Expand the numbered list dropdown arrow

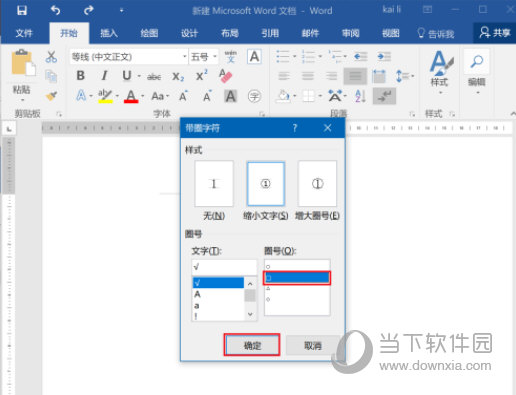click(320, 57)
